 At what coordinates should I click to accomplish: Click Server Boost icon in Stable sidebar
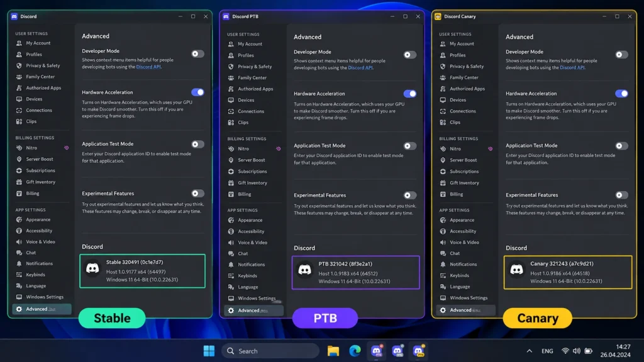point(19,159)
